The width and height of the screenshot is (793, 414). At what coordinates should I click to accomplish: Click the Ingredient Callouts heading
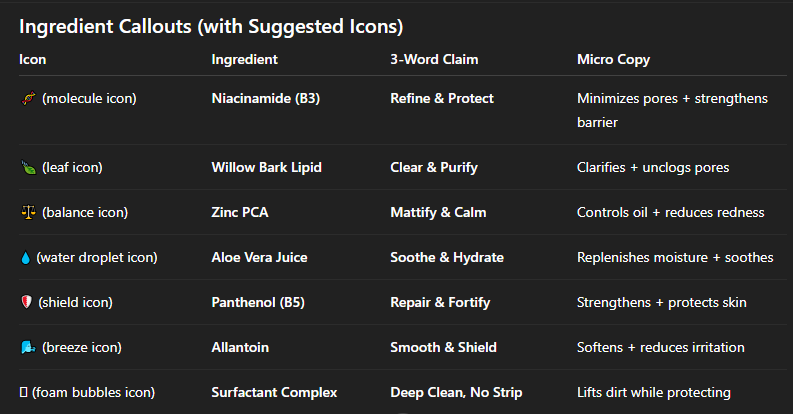coord(211,27)
